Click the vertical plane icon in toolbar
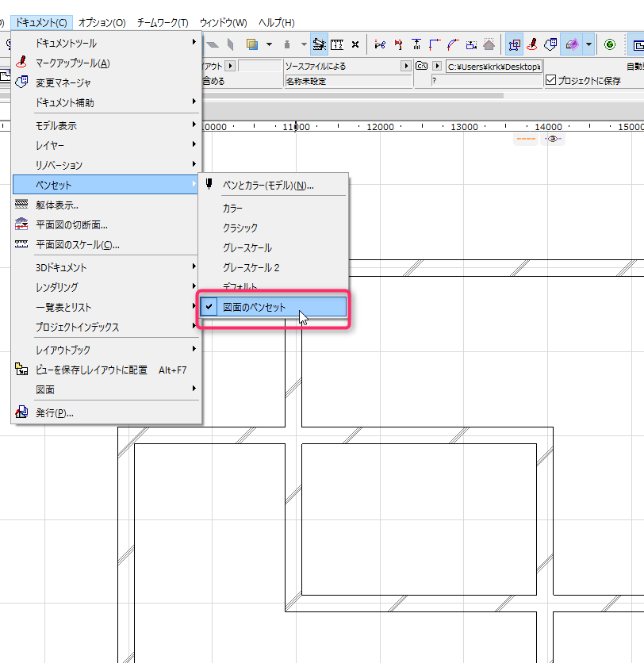 (231, 44)
